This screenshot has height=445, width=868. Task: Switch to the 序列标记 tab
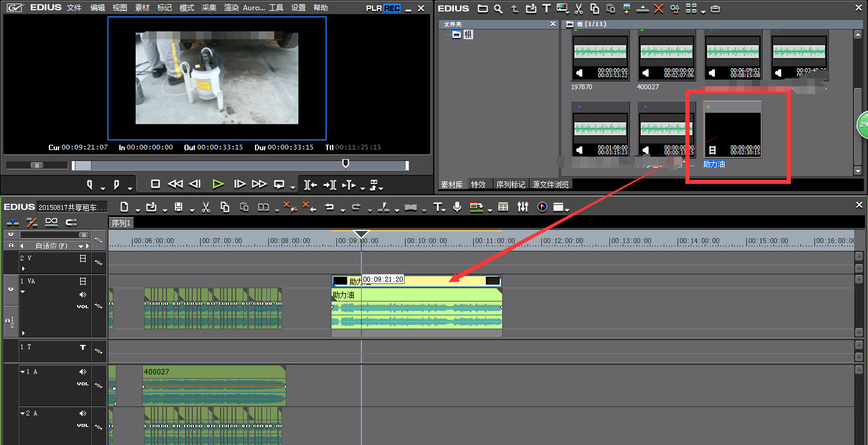[511, 185]
